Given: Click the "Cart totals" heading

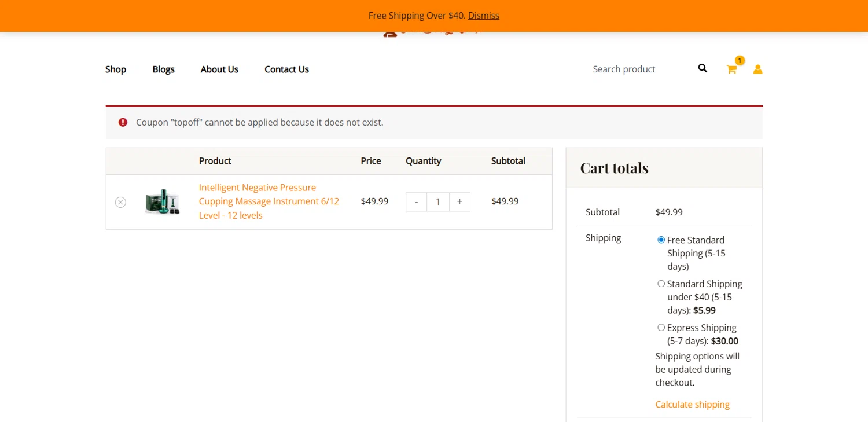Looking at the screenshot, I should click(614, 168).
